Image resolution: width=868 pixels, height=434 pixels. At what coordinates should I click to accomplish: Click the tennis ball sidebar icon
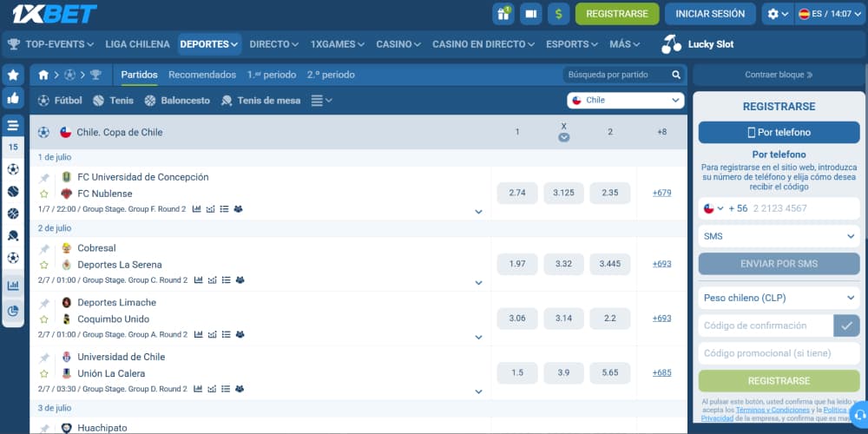(13, 191)
